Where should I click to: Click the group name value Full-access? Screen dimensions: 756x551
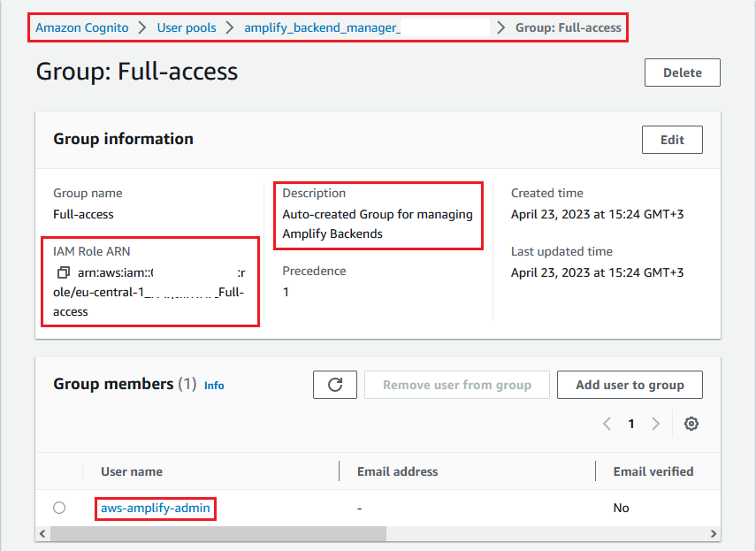click(83, 214)
